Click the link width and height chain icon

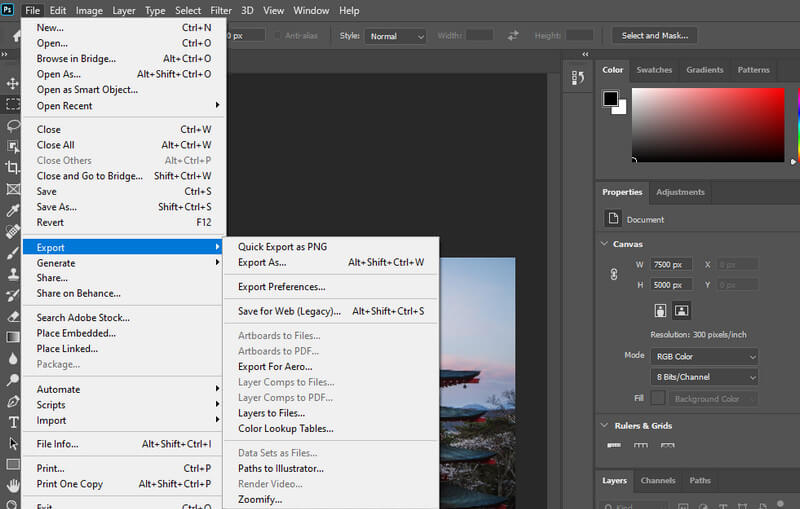[614, 274]
